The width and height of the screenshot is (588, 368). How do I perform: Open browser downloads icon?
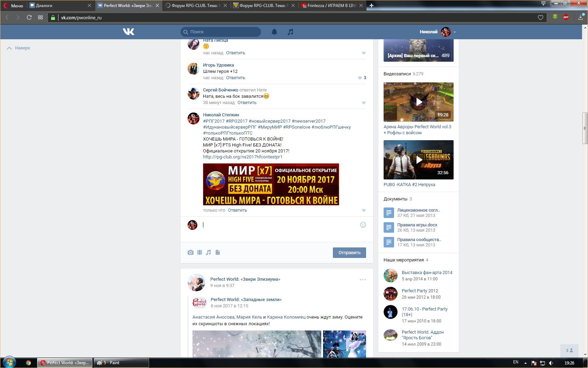(x=581, y=17)
